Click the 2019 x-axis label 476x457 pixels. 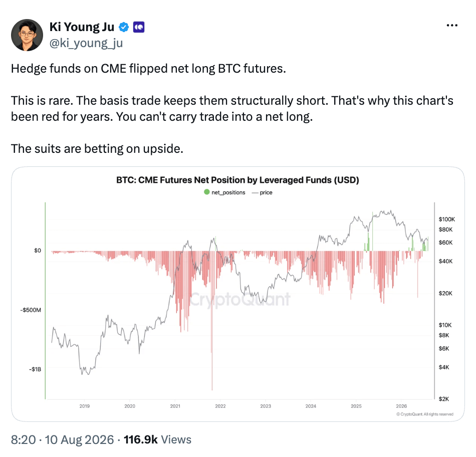(84, 406)
